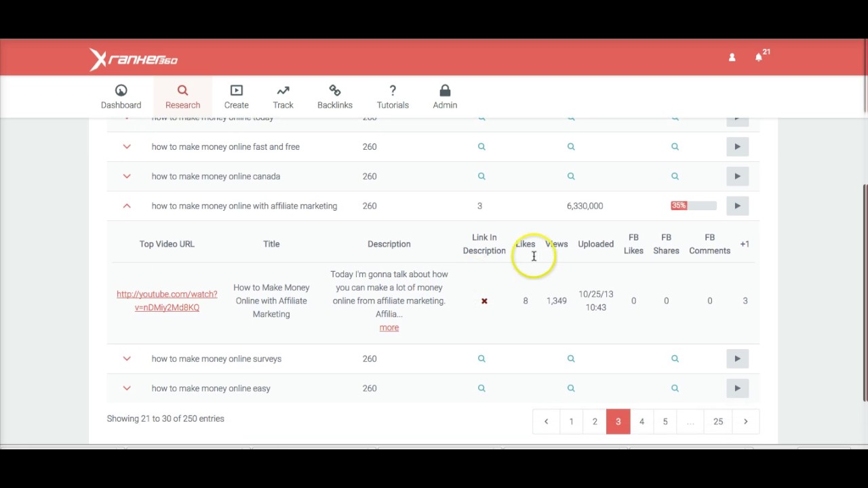Click 'Showing 21 to 30 of 250 entries' text

(x=165, y=419)
